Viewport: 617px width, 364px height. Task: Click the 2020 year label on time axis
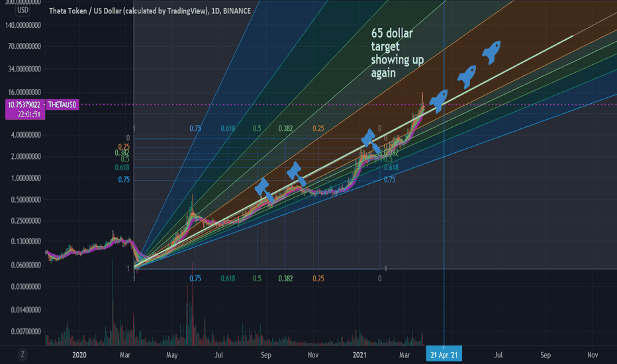[79, 355]
